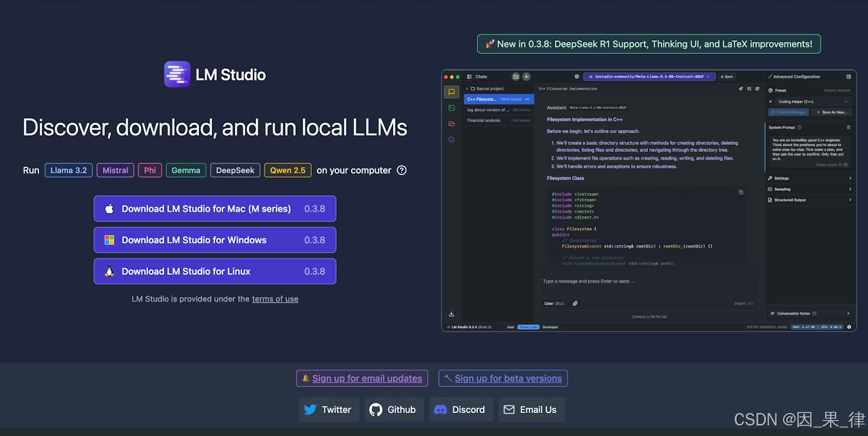Open the terms of use link

275,299
